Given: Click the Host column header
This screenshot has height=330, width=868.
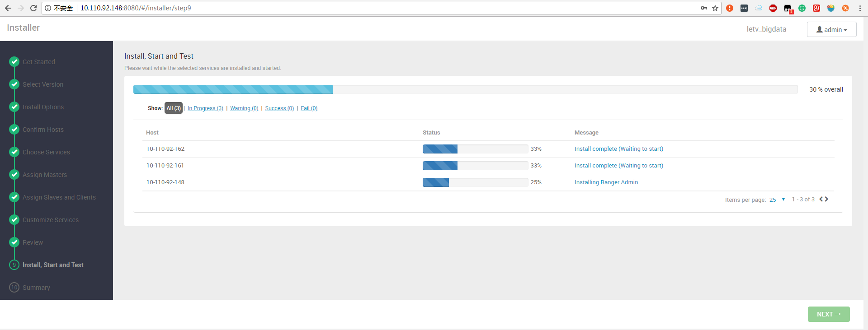Looking at the screenshot, I should [152, 132].
